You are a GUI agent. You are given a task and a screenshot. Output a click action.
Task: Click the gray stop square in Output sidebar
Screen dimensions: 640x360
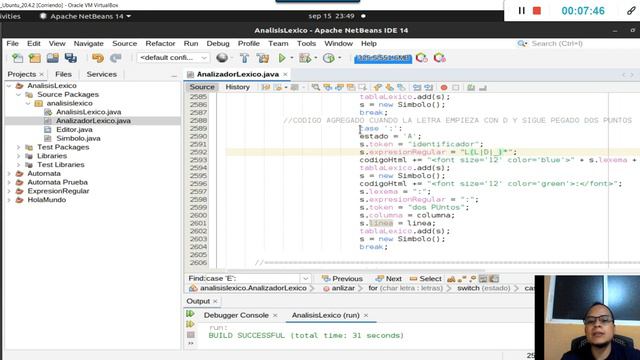coord(191,335)
